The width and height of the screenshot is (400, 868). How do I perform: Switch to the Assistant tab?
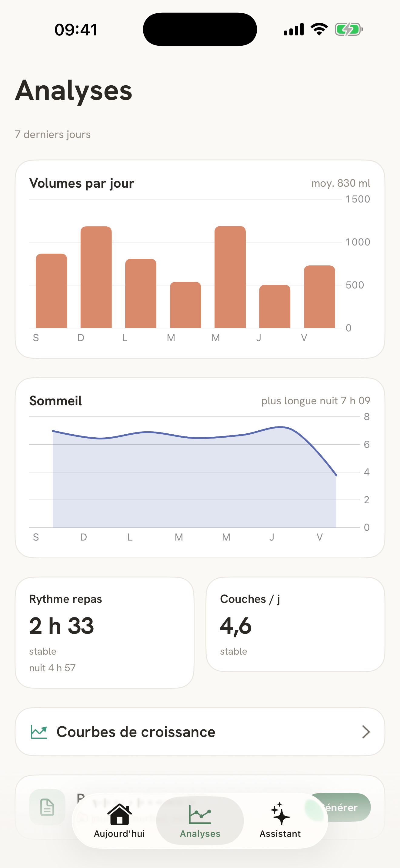280,821
